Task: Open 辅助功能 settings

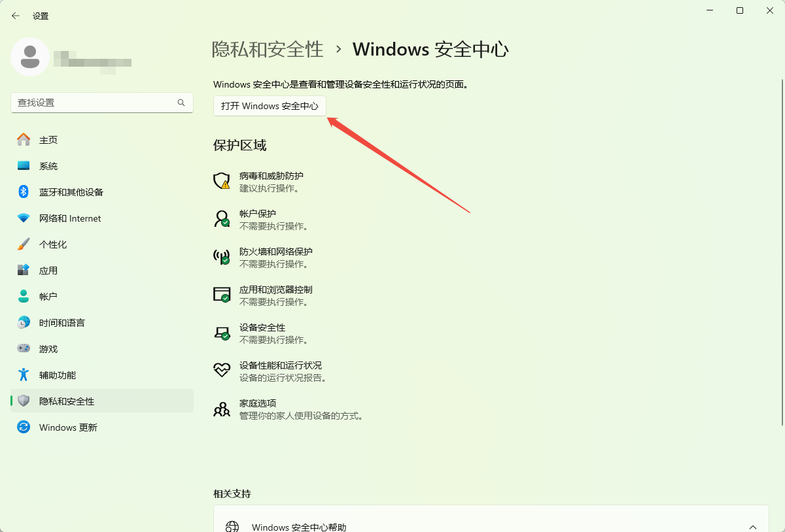Action: tap(102, 375)
